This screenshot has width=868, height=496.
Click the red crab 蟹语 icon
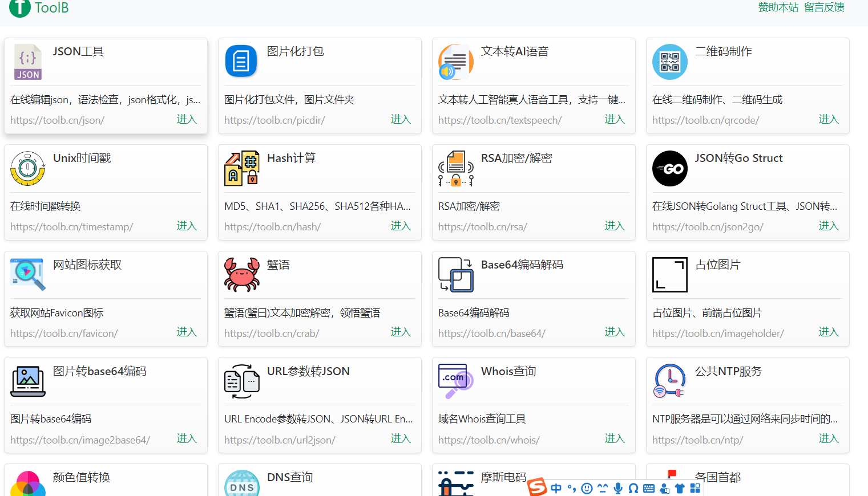pyautogui.click(x=241, y=274)
